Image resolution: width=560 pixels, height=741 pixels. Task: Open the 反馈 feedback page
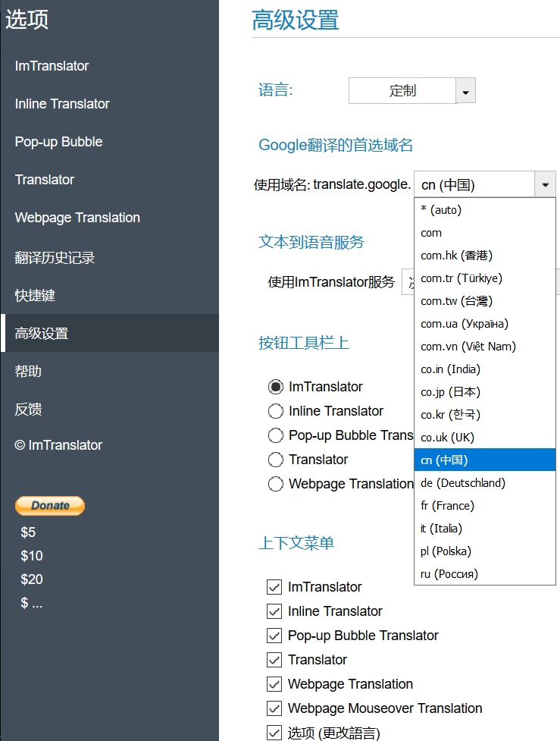click(x=28, y=409)
